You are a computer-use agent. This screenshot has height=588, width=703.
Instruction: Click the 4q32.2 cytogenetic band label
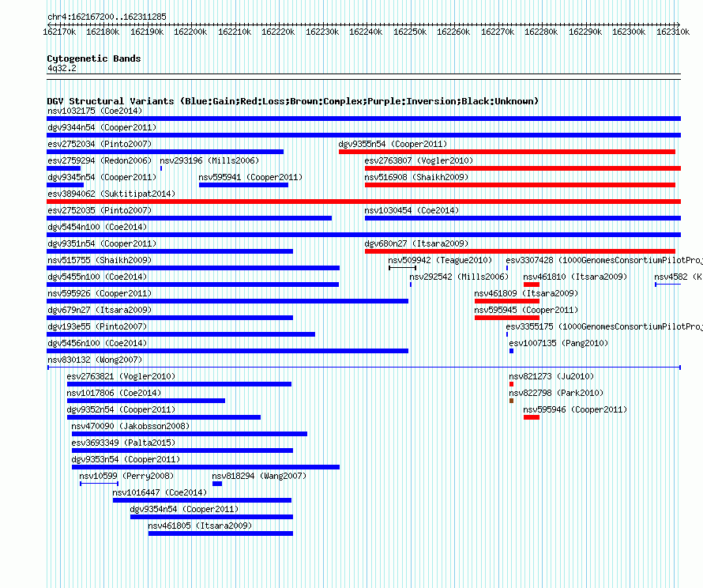pyautogui.click(x=62, y=68)
